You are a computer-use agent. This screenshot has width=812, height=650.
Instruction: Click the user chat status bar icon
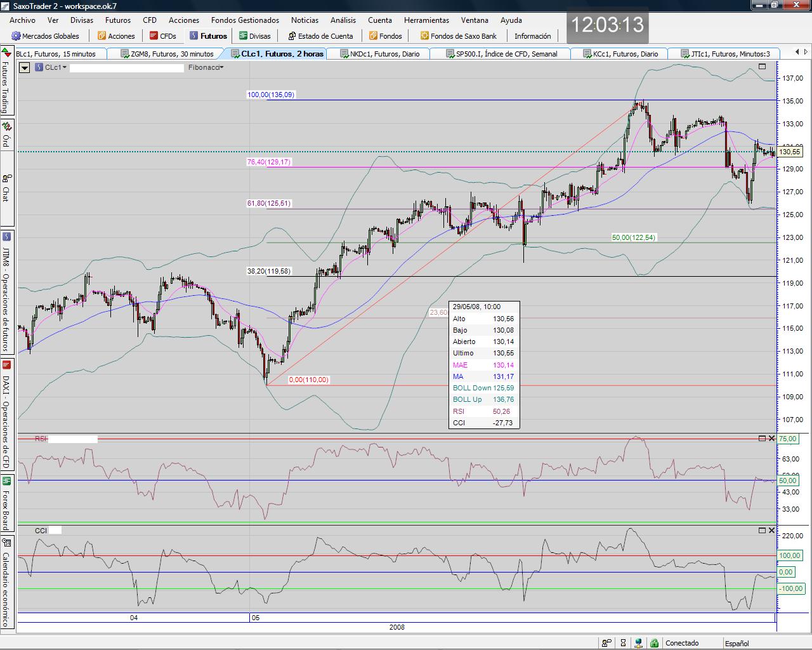pos(607,643)
